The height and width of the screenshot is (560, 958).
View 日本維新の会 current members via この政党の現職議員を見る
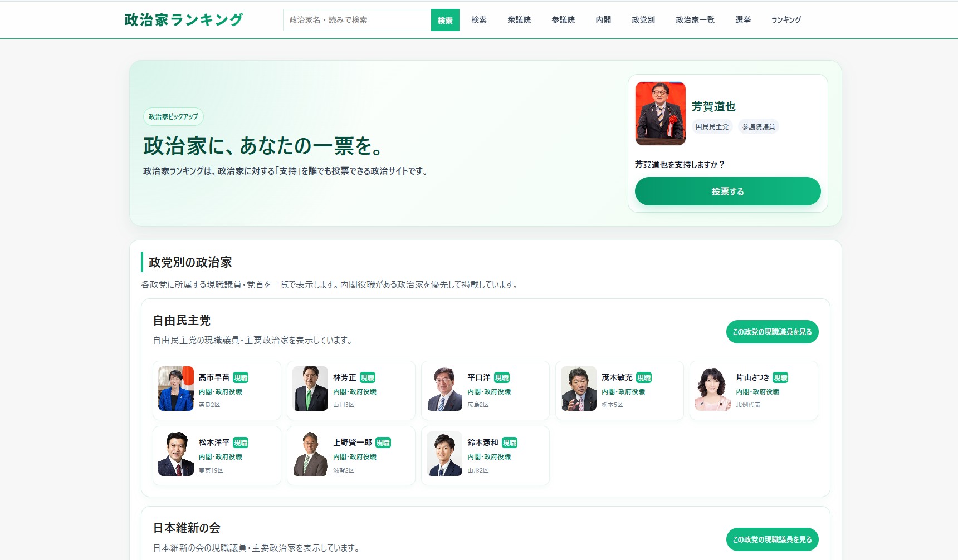773,539
